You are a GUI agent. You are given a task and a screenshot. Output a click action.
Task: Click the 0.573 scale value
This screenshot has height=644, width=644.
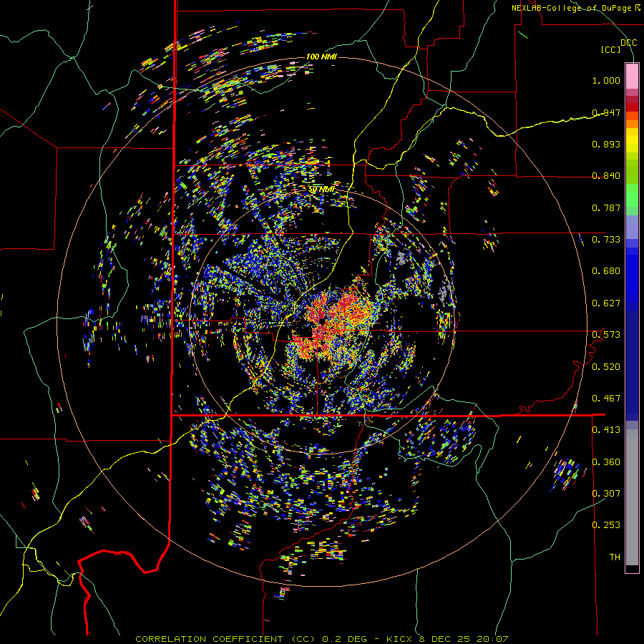pyautogui.click(x=606, y=335)
